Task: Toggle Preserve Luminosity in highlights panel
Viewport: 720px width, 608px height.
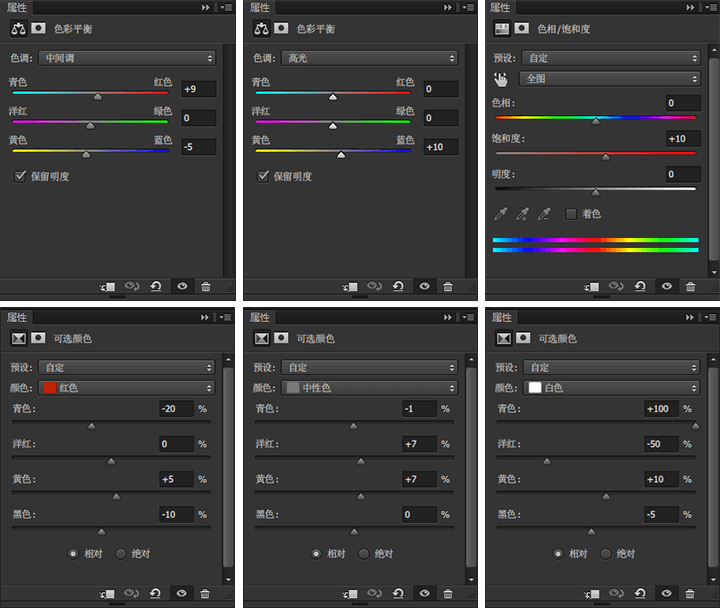Action: (263, 176)
